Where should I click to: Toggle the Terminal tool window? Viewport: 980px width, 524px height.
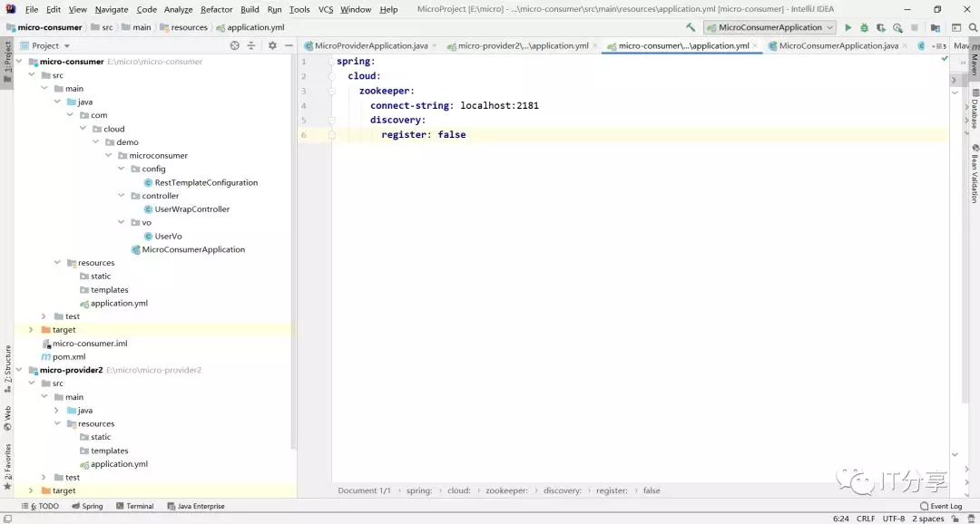pyautogui.click(x=134, y=506)
